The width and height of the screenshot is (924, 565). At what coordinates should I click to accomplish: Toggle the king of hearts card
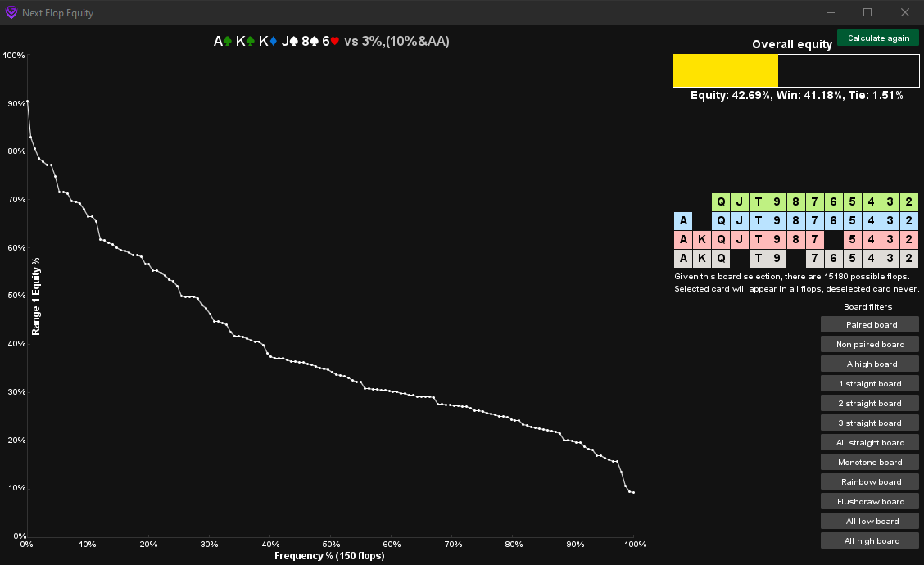tap(702, 239)
